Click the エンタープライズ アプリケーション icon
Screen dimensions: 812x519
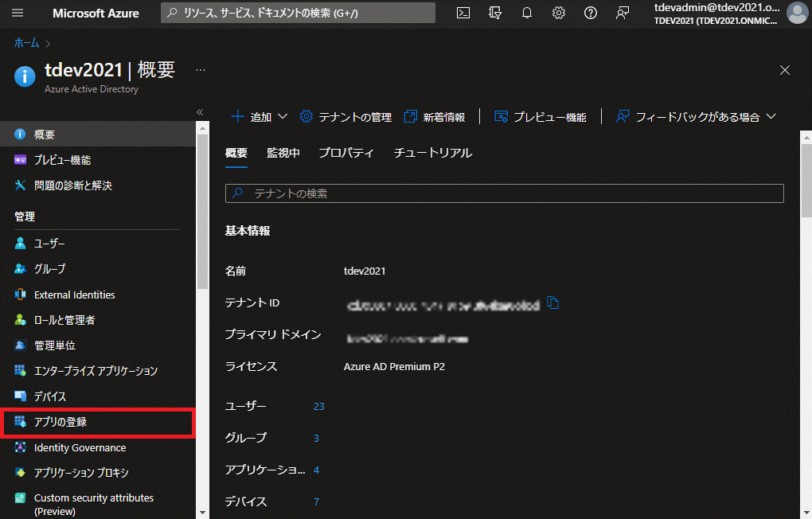point(20,371)
